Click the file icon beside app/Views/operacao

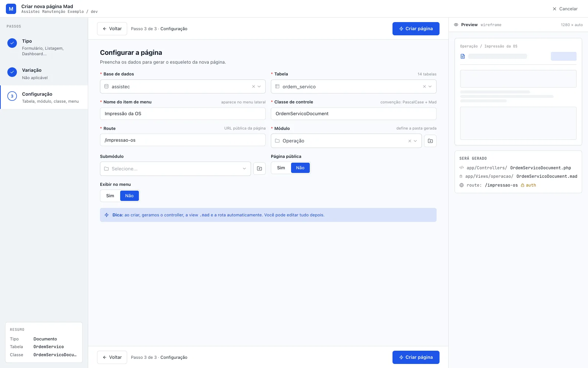[461, 176]
